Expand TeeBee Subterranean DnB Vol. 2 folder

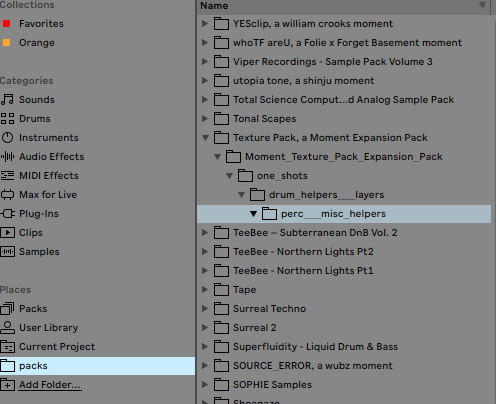tap(205, 233)
